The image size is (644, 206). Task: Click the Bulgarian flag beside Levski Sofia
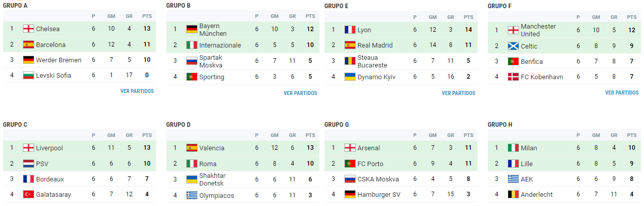tap(29, 75)
